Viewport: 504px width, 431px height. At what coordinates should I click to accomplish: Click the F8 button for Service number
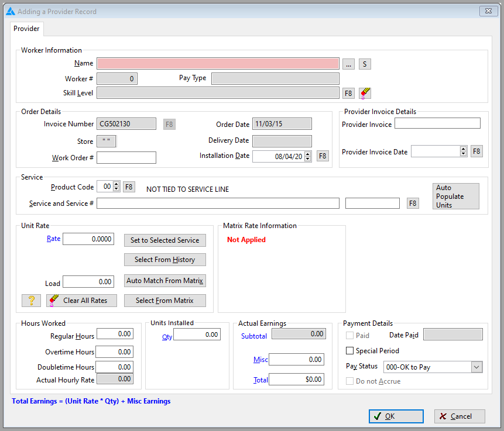(x=413, y=204)
